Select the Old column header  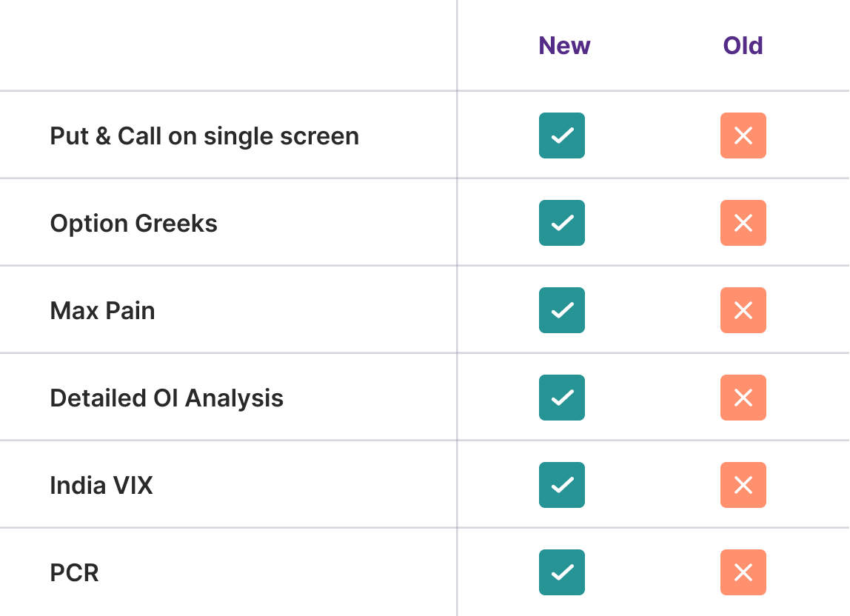743,46
